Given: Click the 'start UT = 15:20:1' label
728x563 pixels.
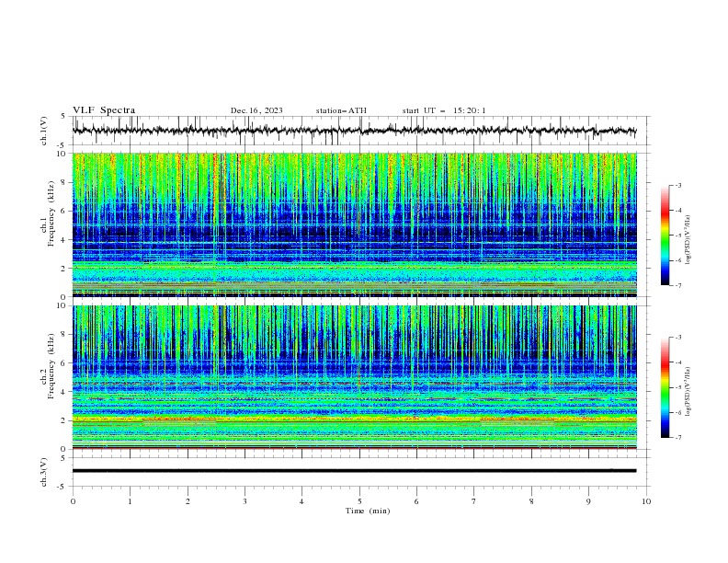Looking at the screenshot, I should 444,110.
